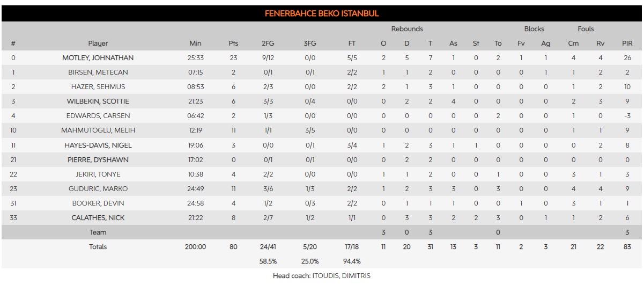Open PIERRE, DYSHAWN player page
This screenshot has width=644, height=285.
point(98,159)
